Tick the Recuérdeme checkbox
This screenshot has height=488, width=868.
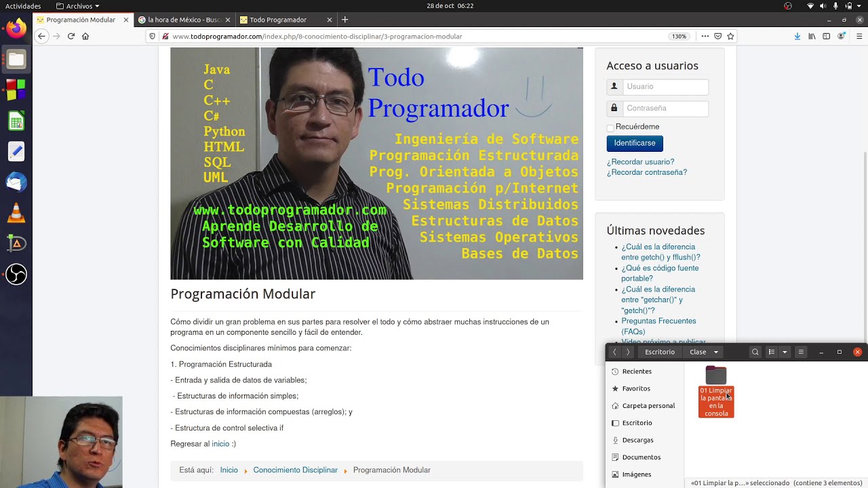[610, 127]
